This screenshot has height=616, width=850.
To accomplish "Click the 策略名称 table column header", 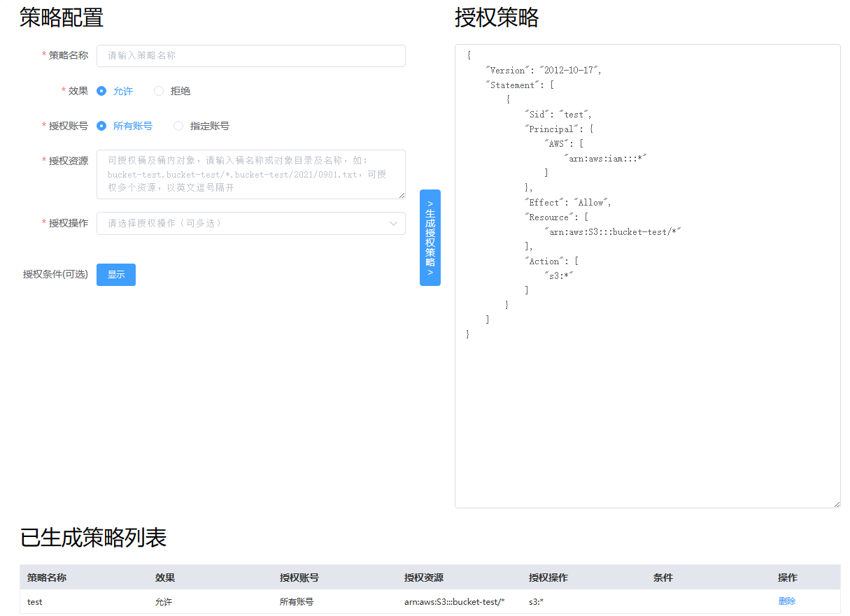I will (47, 578).
